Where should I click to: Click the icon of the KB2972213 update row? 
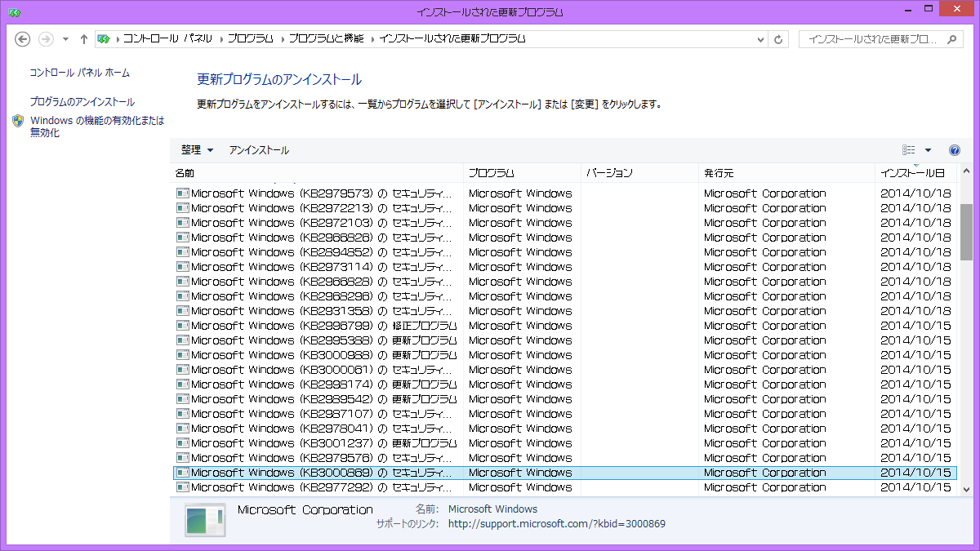tap(183, 208)
